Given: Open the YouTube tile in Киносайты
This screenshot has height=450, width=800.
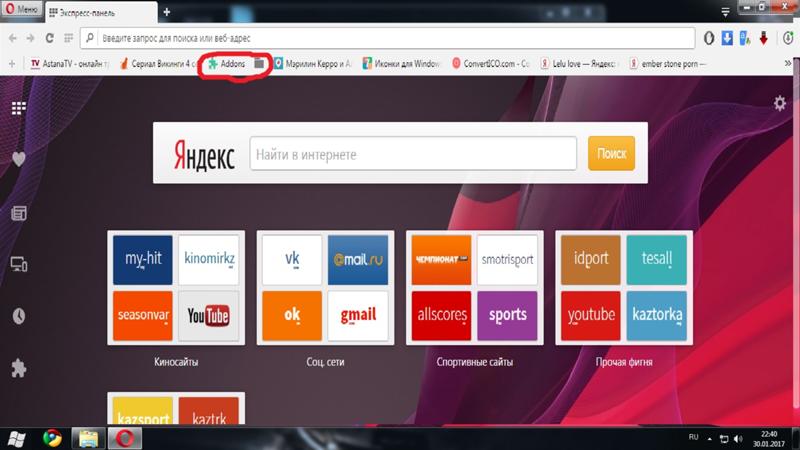Looking at the screenshot, I should pos(209,315).
